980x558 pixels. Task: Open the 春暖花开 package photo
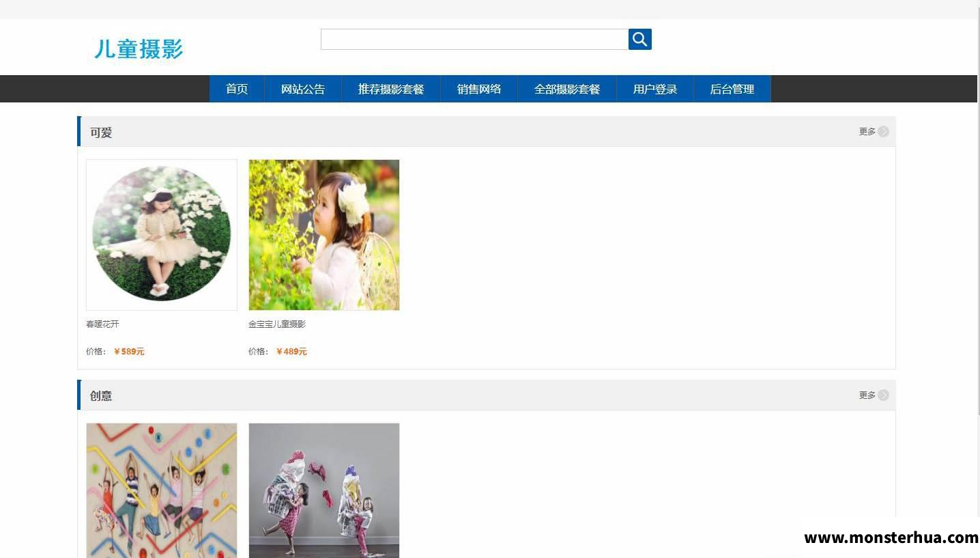tap(162, 235)
